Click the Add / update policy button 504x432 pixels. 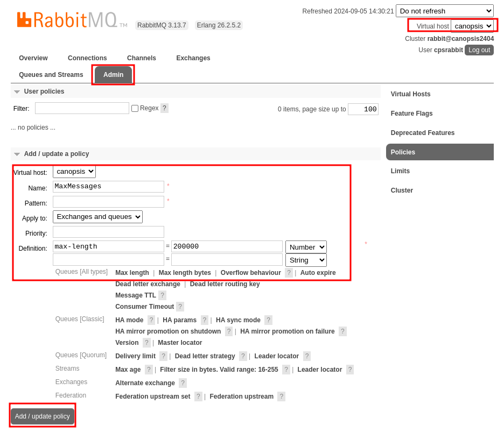coord(43,416)
